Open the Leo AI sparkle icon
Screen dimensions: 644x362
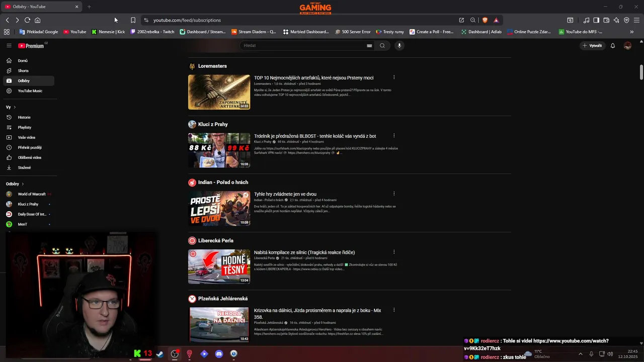[x=616, y=20]
